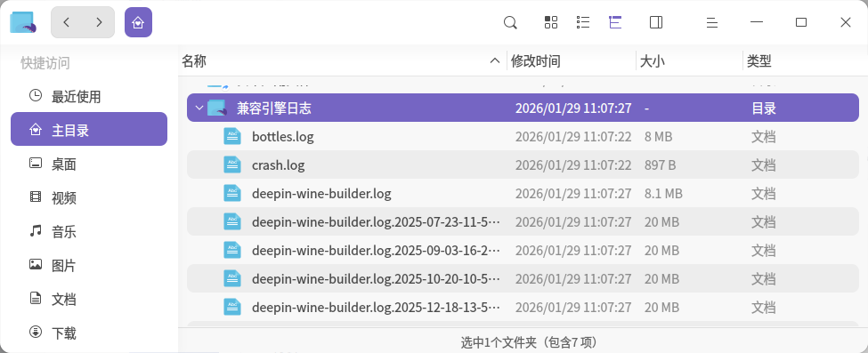This screenshot has height=353, width=868.
Task: Click the 8 MB size of bottles.log
Action: (x=658, y=137)
